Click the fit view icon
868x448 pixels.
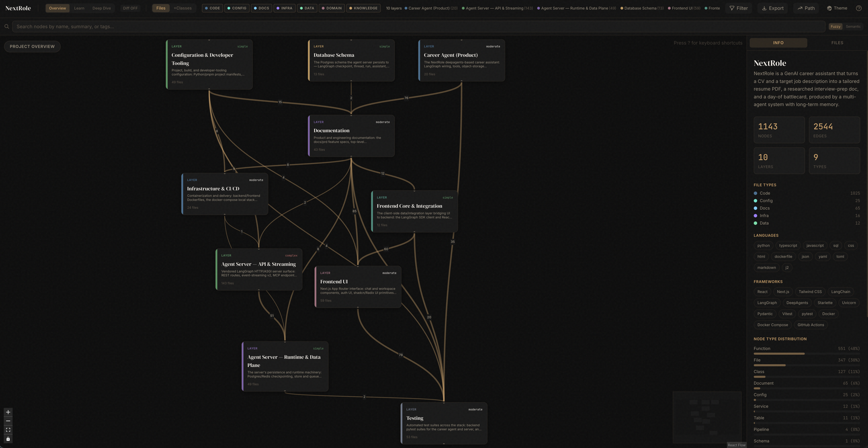8,430
